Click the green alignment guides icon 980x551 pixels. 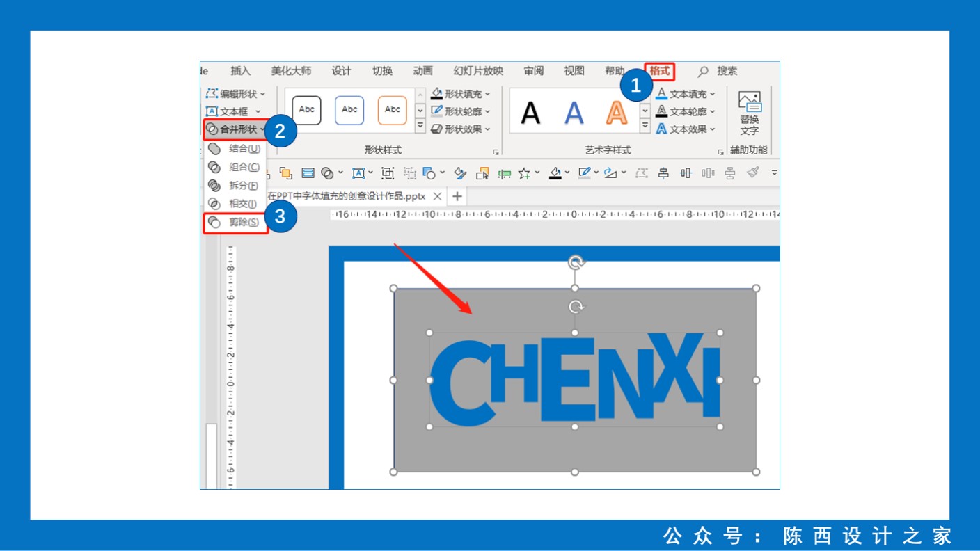pyautogui.click(x=505, y=174)
